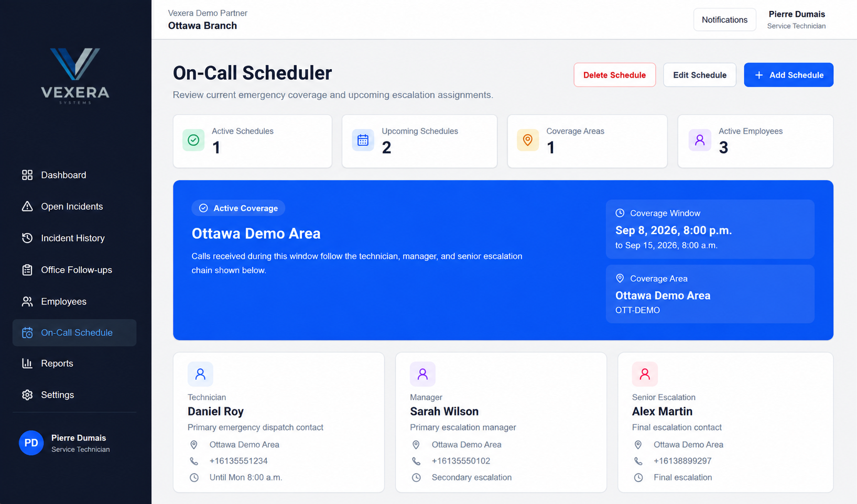Go to Open Incidents
The image size is (857, 504).
(x=74, y=206)
